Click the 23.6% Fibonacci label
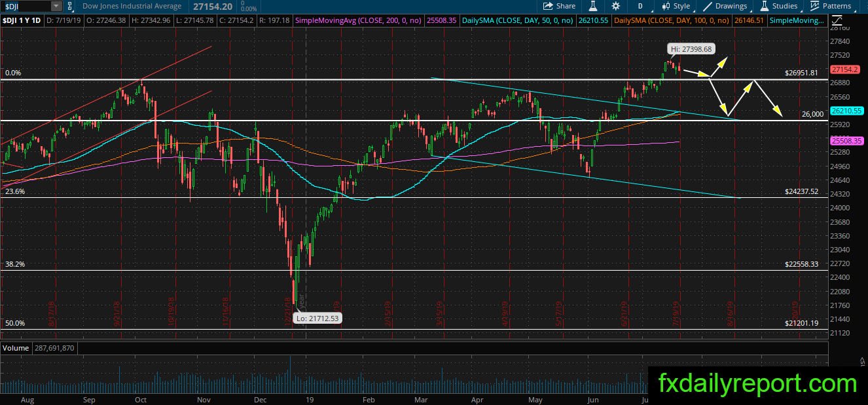 coord(14,192)
